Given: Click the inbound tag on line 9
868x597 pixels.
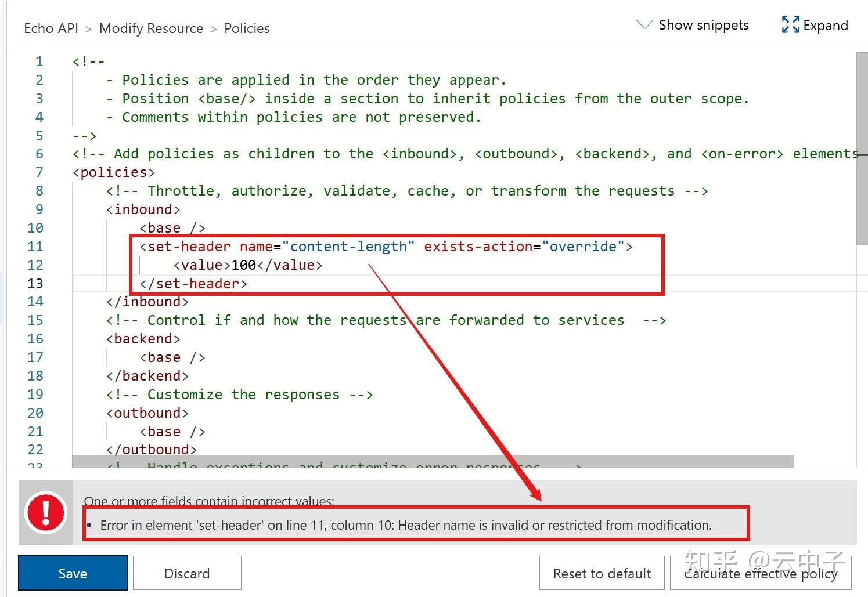Looking at the screenshot, I should [143, 209].
